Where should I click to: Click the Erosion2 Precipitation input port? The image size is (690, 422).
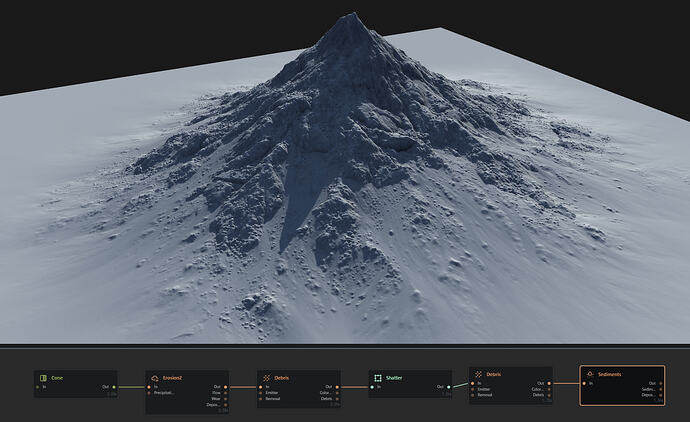pyautogui.click(x=149, y=393)
